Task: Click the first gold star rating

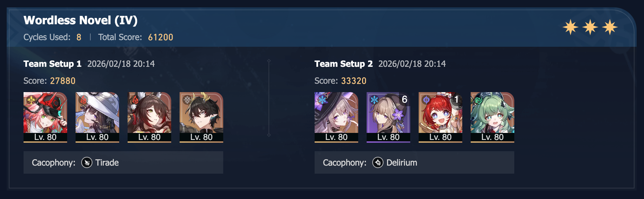Action: tap(570, 27)
